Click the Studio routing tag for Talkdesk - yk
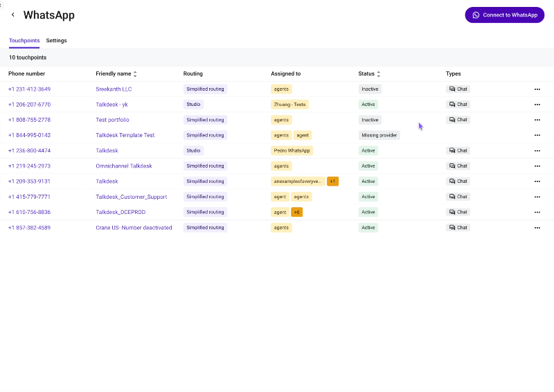This screenshot has width=554, height=392. 193,105
